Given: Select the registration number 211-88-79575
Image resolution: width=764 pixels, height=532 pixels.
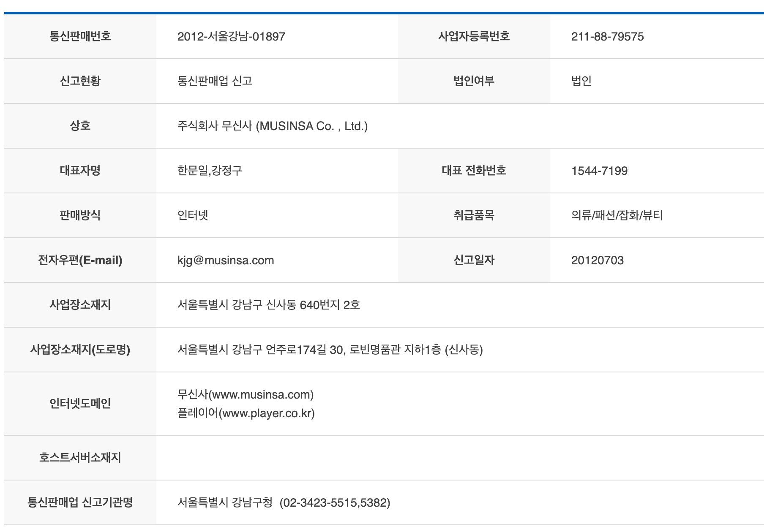Looking at the screenshot, I should pos(607,37).
